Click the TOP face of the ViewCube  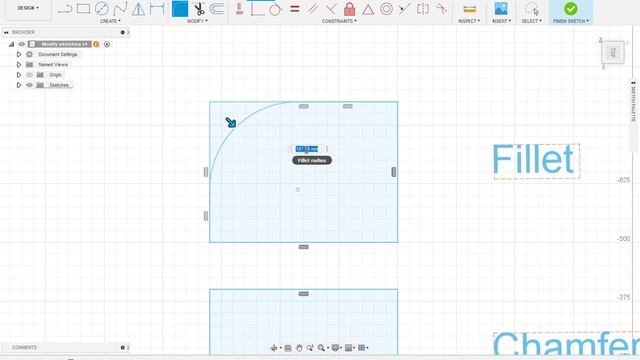(x=613, y=52)
